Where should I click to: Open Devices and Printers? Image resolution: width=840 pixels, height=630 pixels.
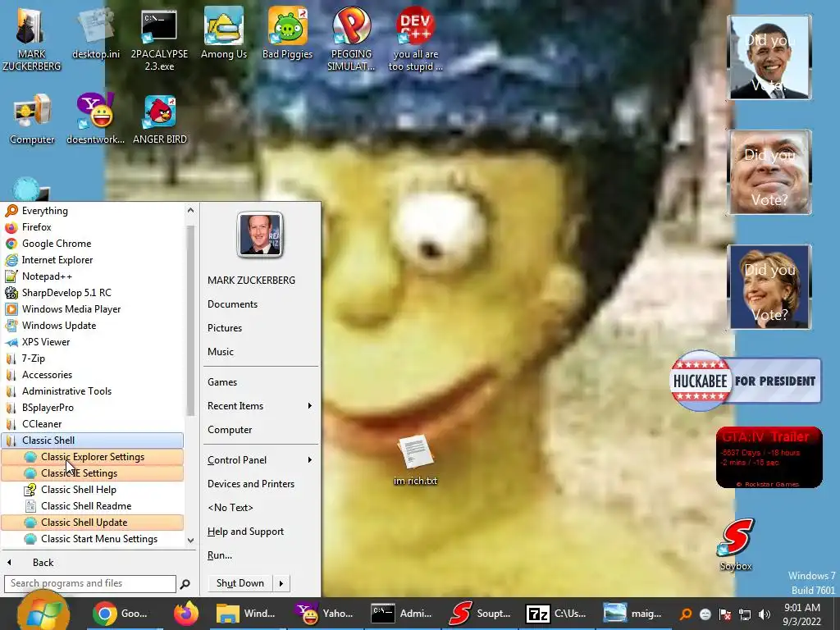260,484
